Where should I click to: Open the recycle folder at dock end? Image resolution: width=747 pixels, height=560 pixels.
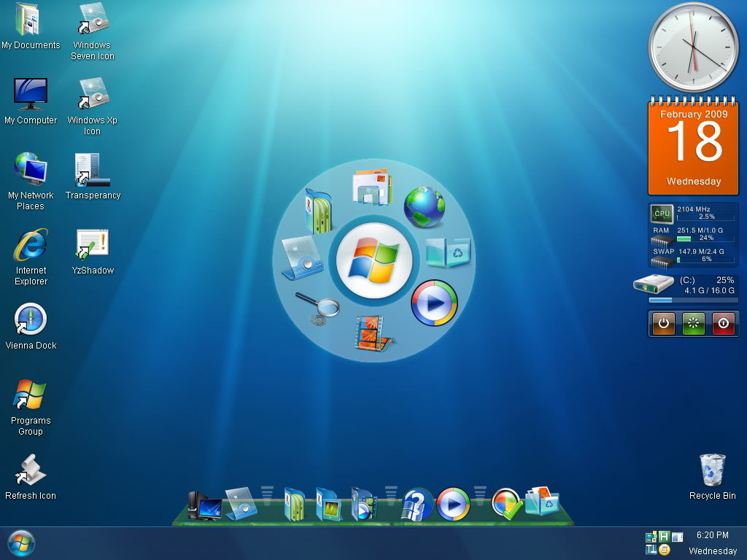[542, 501]
